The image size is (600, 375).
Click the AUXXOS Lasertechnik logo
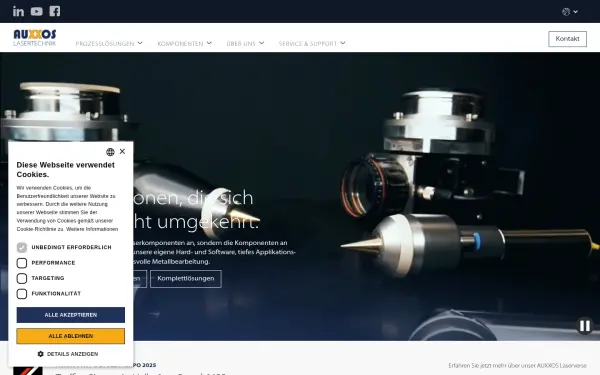[35, 38]
